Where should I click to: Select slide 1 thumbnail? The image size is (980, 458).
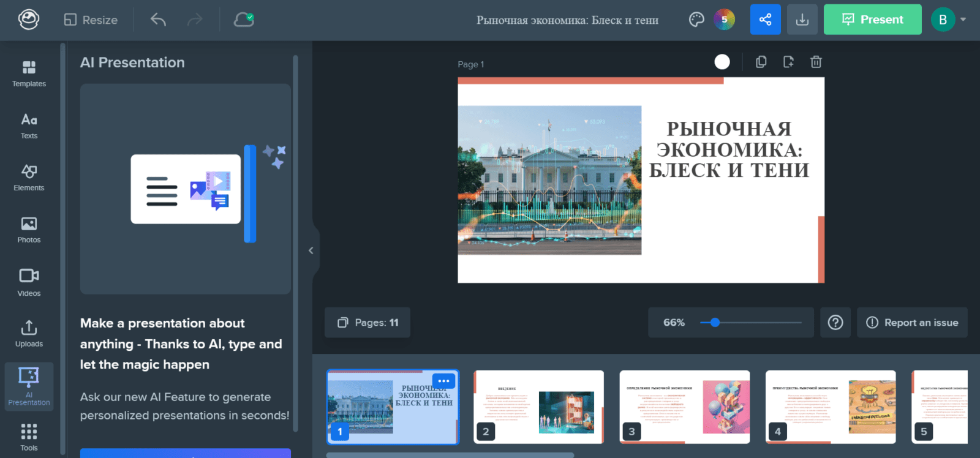pyautogui.click(x=393, y=407)
